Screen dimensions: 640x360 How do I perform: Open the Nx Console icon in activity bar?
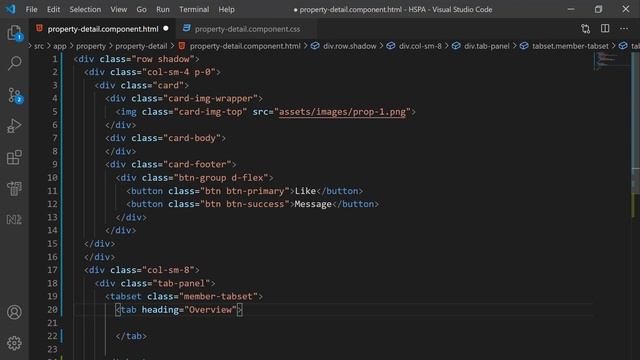click(14, 219)
